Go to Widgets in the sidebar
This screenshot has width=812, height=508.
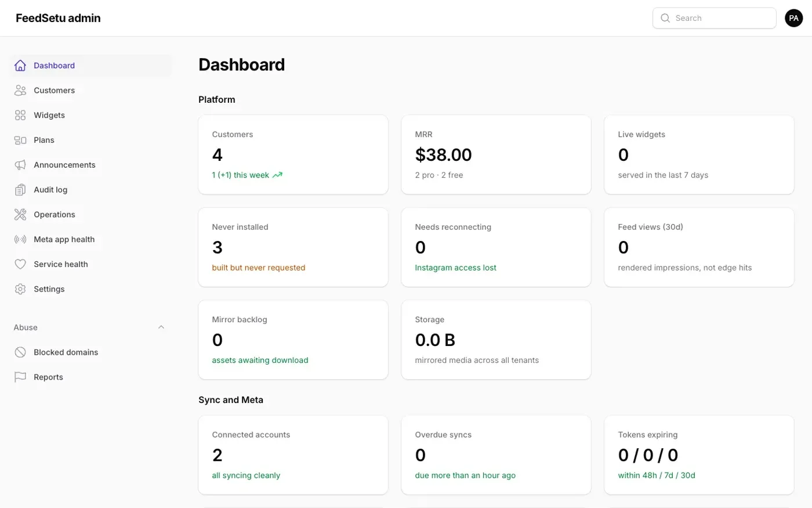[91, 116]
